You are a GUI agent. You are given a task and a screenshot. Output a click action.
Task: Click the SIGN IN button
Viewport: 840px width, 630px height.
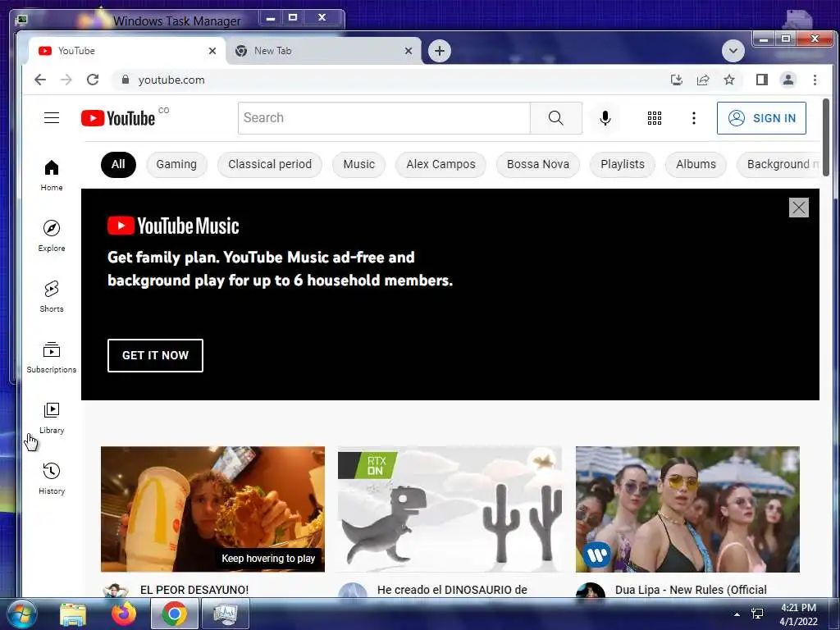761,118
